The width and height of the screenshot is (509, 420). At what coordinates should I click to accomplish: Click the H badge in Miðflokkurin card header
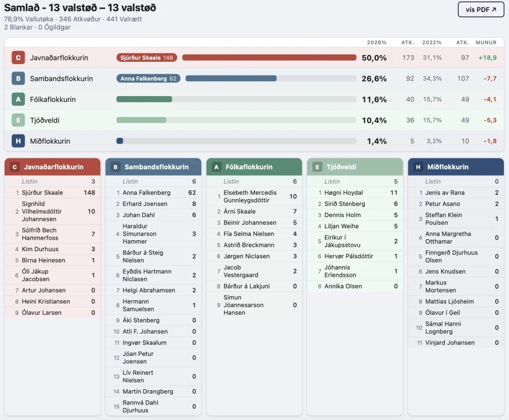[x=418, y=167]
